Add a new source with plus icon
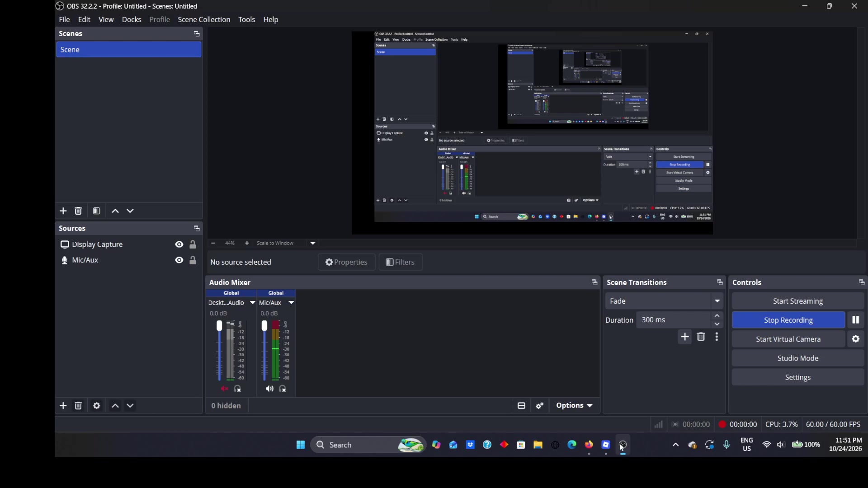This screenshot has height=488, width=868. (63, 406)
